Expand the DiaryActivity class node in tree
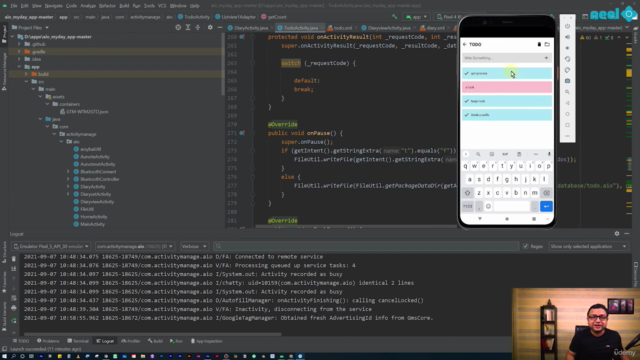The width and height of the screenshot is (640, 360). pos(68,187)
